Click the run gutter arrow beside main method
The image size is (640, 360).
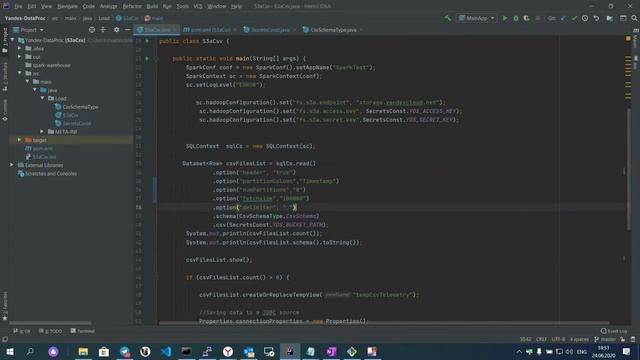point(147,59)
